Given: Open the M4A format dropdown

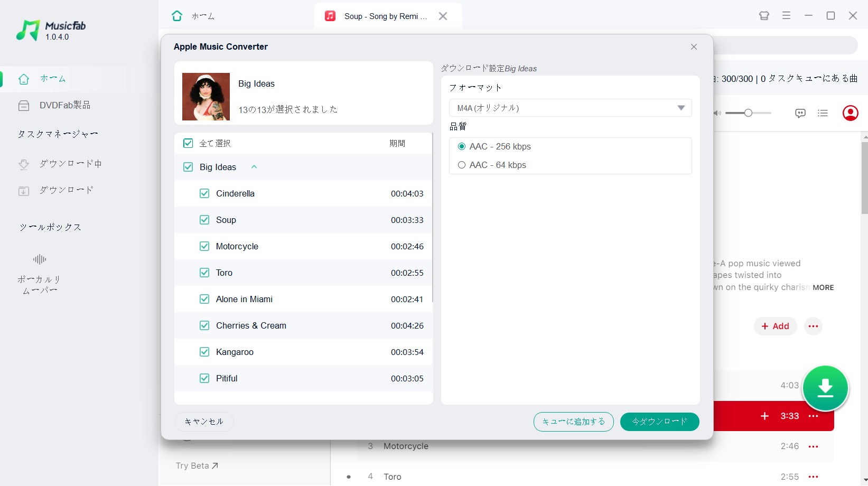Looking at the screenshot, I should tap(570, 108).
